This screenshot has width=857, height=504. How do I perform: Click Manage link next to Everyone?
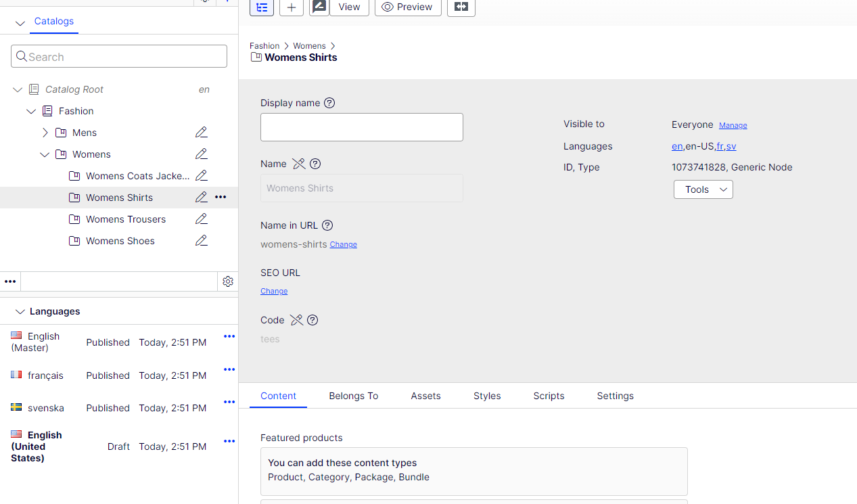tap(733, 125)
